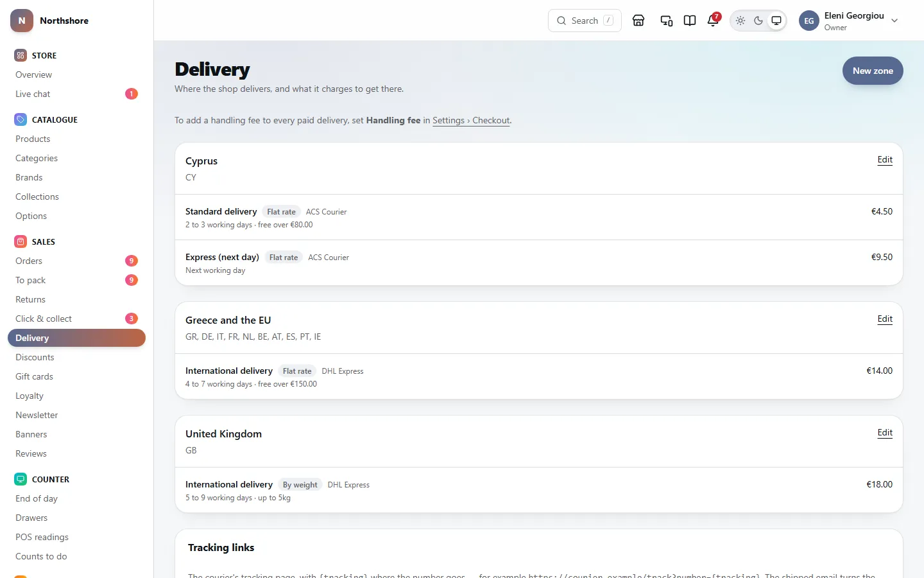
Task: Edit the Cyprus delivery zone
Action: pos(885,160)
